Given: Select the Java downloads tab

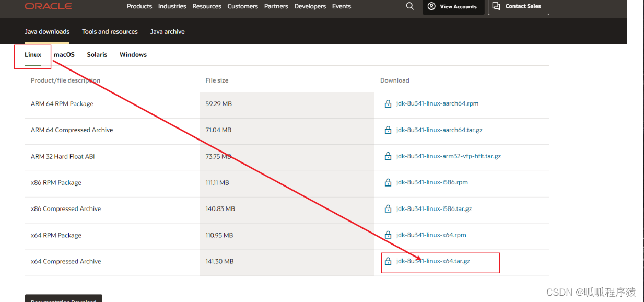Looking at the screenshot, I should click(47, 32).
